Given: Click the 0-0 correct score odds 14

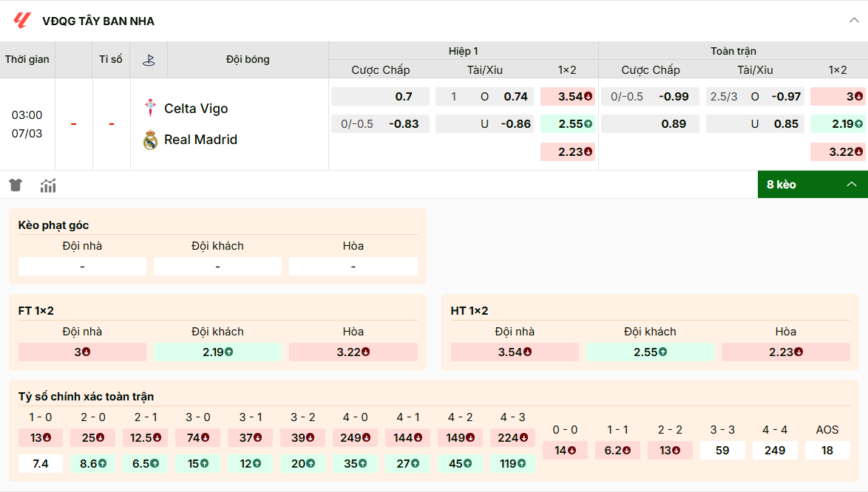Looking at the screenshot, I should [x=565, y=450].
